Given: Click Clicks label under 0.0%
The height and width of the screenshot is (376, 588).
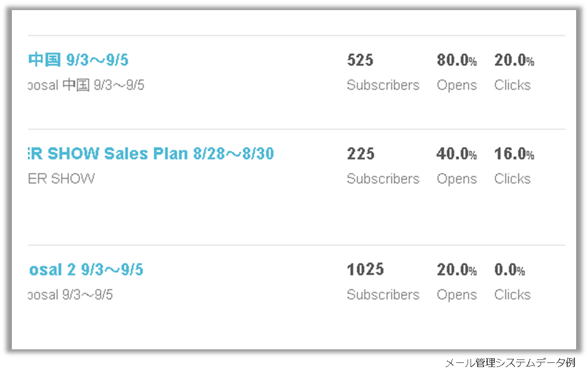Looking at the screenshot, I should 512,295.
